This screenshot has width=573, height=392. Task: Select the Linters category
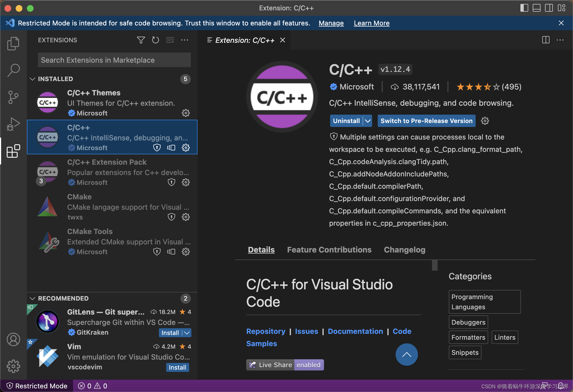[505, 337]
